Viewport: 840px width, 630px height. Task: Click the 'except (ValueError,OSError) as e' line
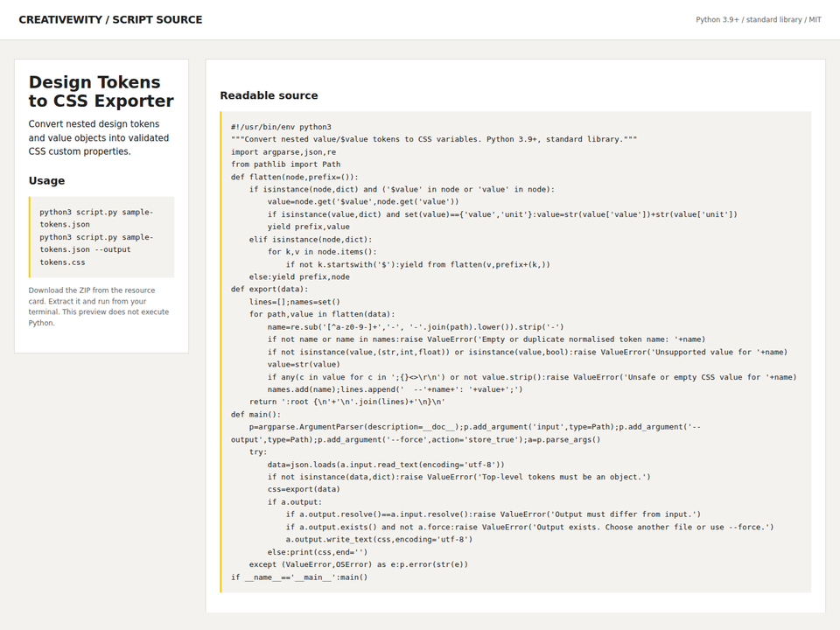coord(359,564)
